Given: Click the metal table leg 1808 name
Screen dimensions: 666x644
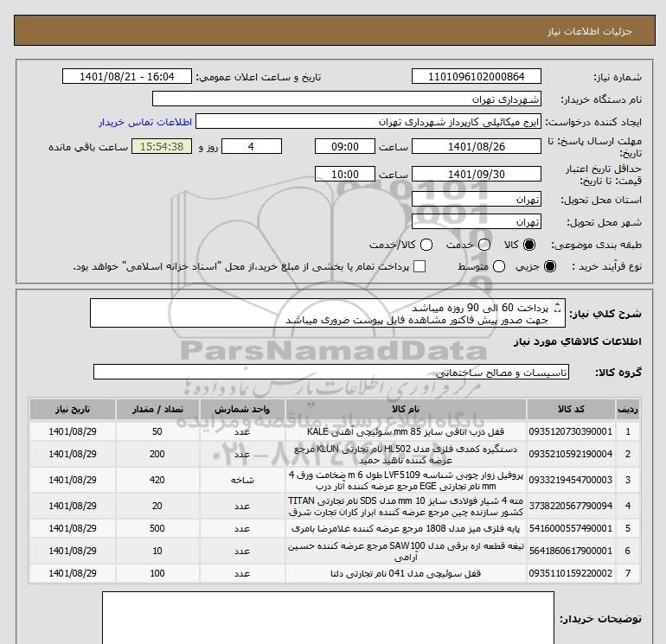Looking at the screenshot, I should click(x=406, y=528).
